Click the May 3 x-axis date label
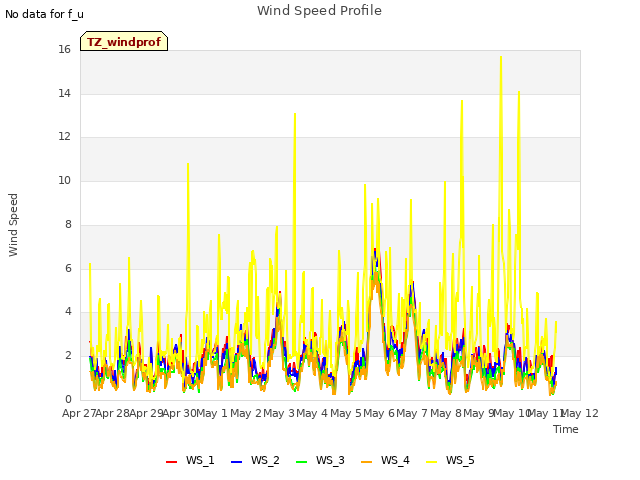Image resolution: width=640 pixels, height=480 pixels. click(279, 413)
